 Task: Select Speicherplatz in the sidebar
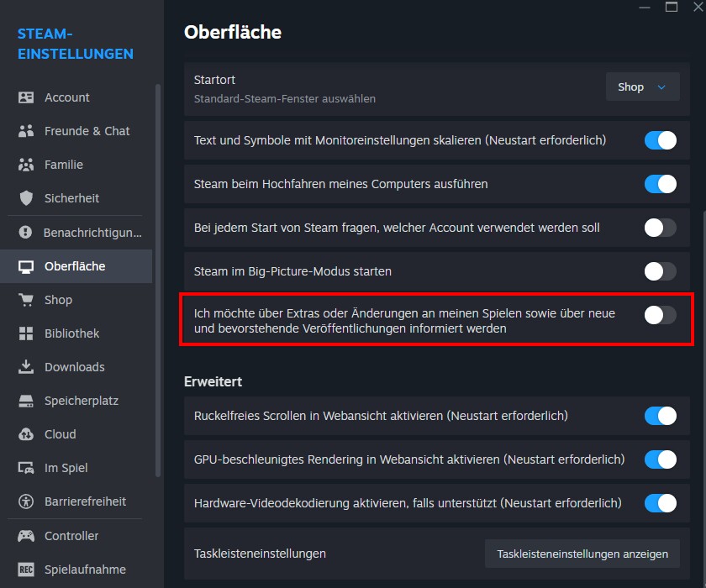click(x=82, y=401)
